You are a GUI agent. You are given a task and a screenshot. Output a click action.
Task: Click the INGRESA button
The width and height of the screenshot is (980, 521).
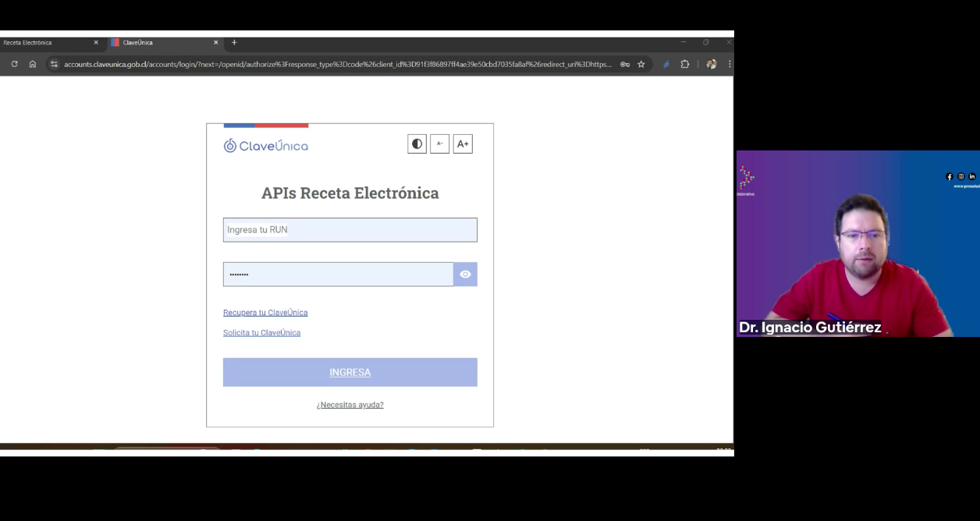(350, 372)
